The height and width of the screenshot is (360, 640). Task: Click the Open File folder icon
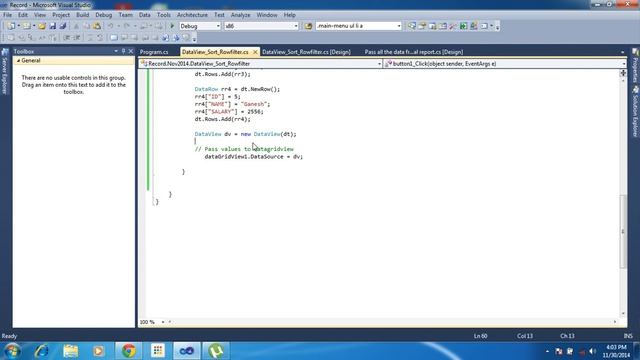42,26
